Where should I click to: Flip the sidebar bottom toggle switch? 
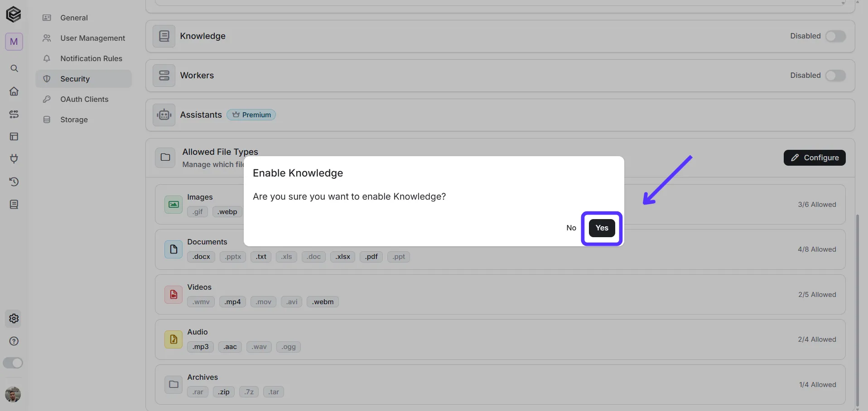13,363
